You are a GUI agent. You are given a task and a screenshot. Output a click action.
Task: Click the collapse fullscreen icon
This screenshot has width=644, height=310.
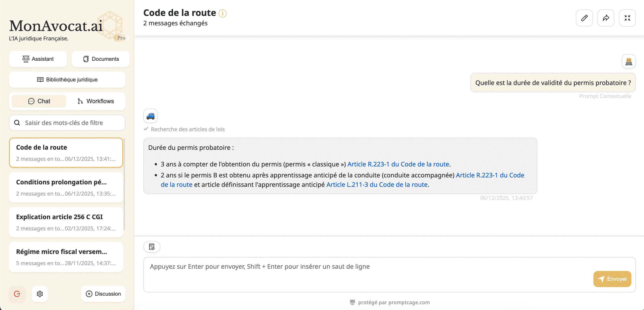tap(627, 18)
